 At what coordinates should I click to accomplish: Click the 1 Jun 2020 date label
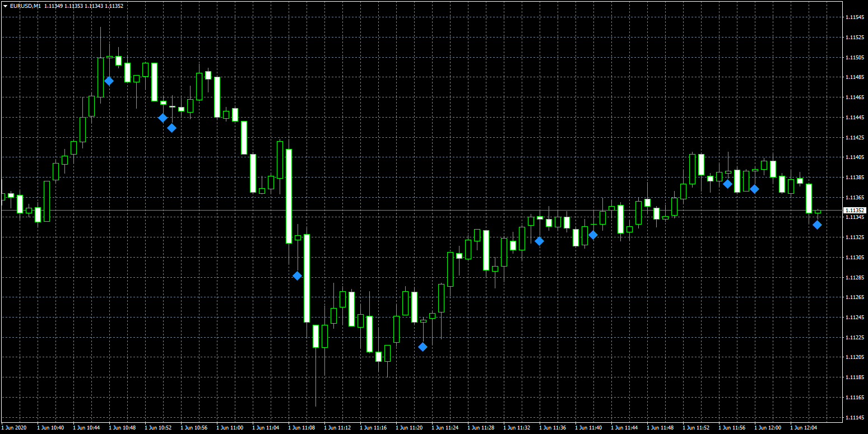coord(15,428)
